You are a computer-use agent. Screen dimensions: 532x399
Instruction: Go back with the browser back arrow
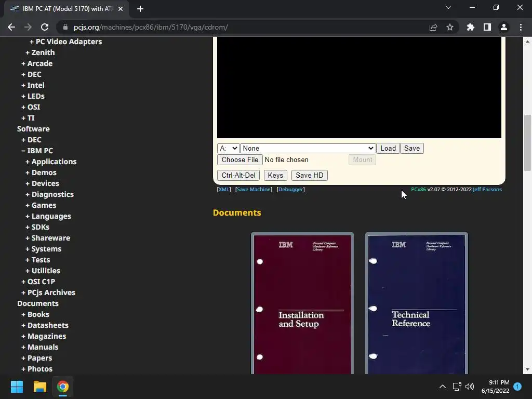(11, 27)
